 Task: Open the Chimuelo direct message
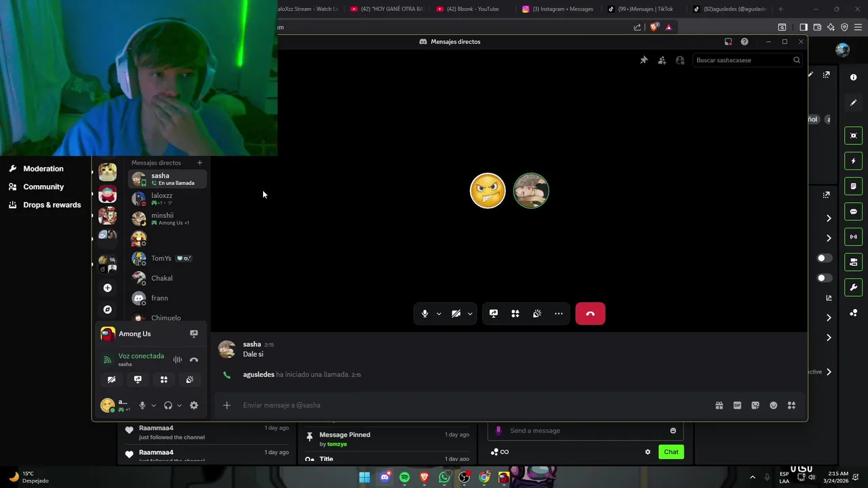167,317
